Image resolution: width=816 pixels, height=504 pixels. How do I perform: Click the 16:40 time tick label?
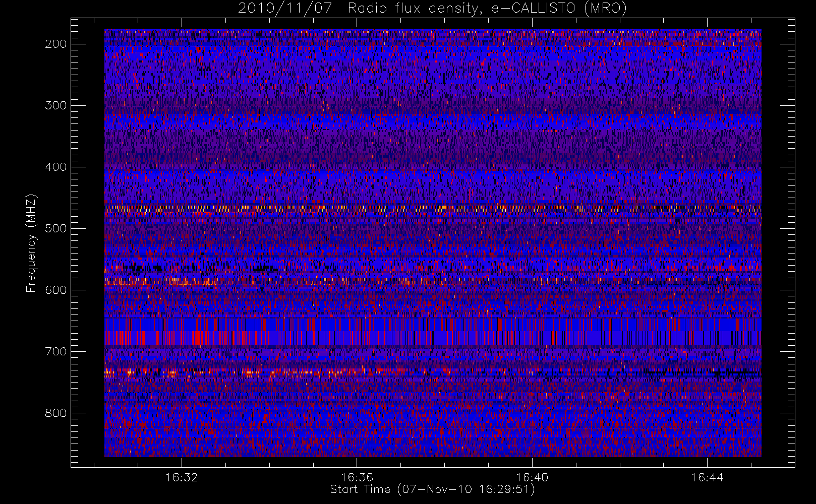click(532, 477)
